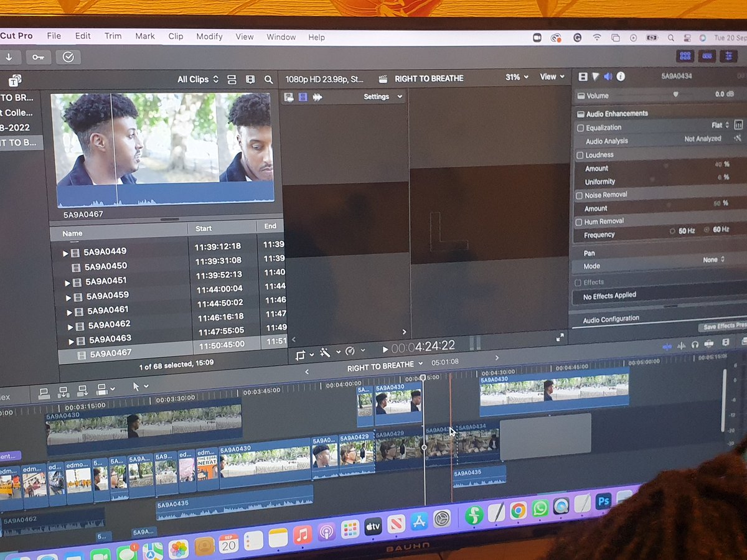Open the Modify menu

tap(209, 36)
